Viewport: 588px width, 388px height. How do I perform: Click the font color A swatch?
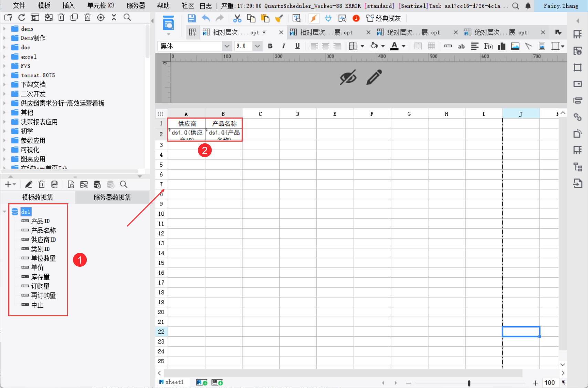(x=395, y=46)
